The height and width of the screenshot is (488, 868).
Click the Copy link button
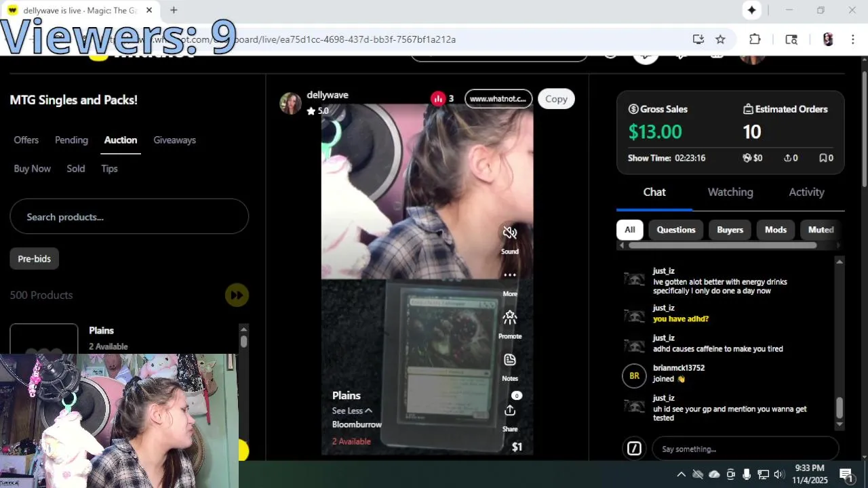[x=556, y=99]
